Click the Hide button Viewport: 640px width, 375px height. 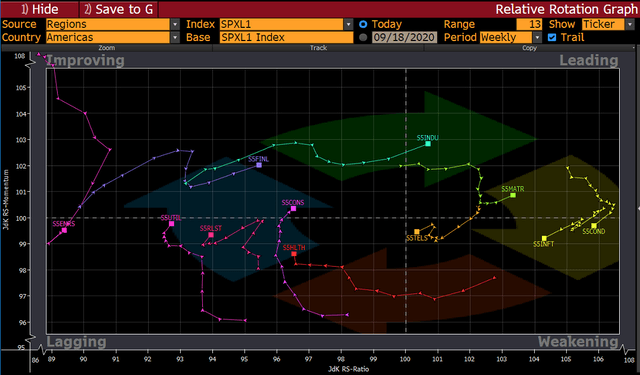40,9
